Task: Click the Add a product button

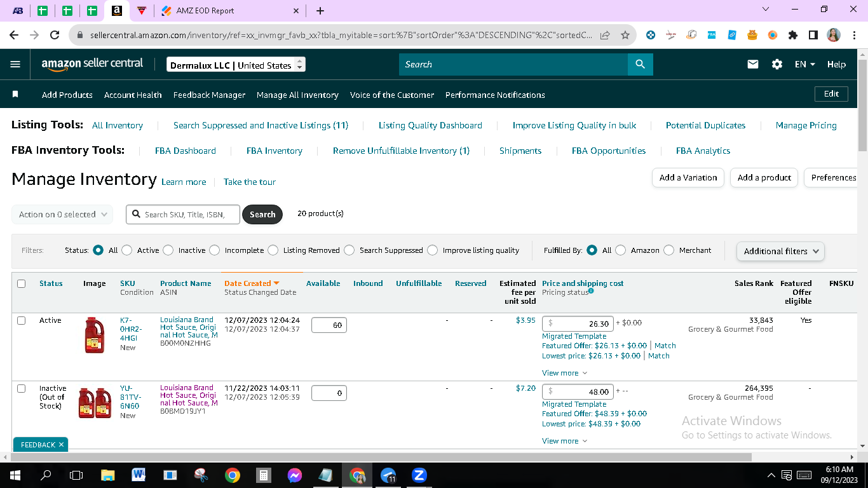Action: coord(764,178)
